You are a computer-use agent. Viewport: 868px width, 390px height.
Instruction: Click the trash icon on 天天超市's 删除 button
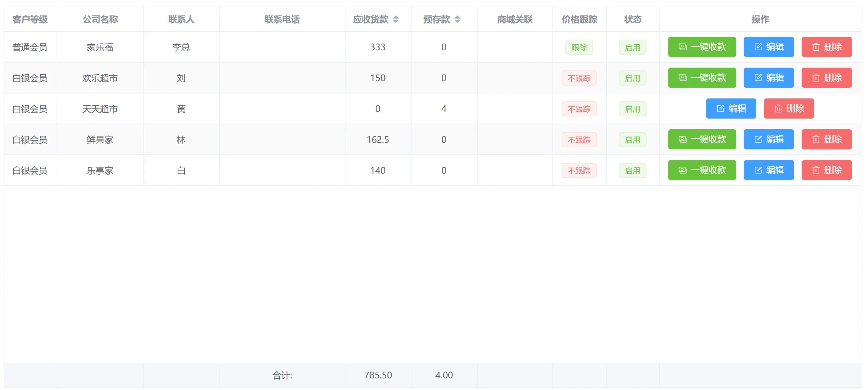[778, 109]
